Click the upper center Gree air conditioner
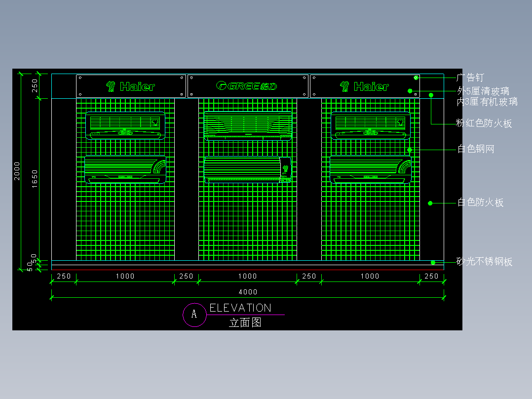The image size is (532, 399). click(x=248, y=125)
